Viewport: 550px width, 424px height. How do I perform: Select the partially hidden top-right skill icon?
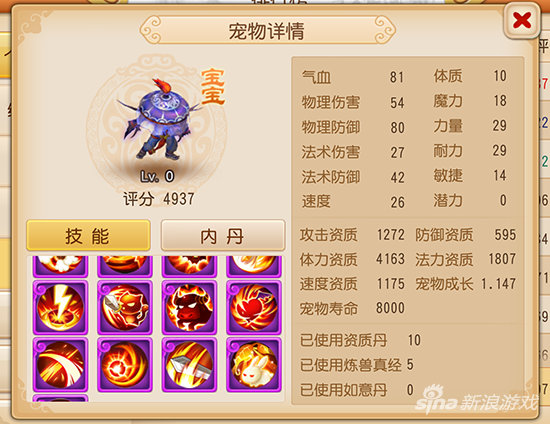(254, 266)
